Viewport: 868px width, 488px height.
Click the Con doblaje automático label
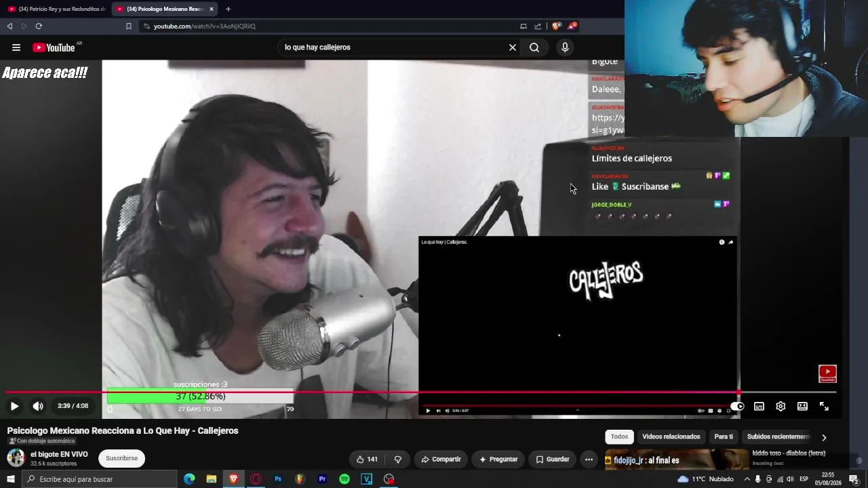pyautogui.click(x=41, y=441)
